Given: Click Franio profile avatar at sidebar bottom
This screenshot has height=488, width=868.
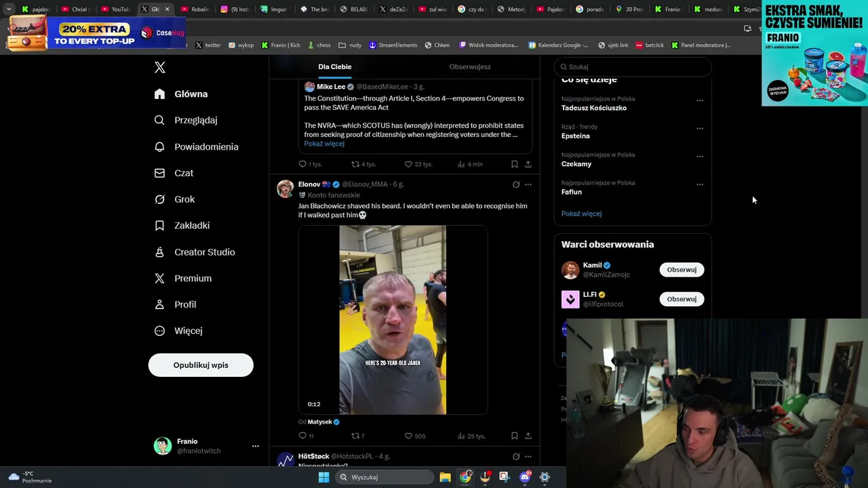Looking at the screenshot, I should point(163,446).
